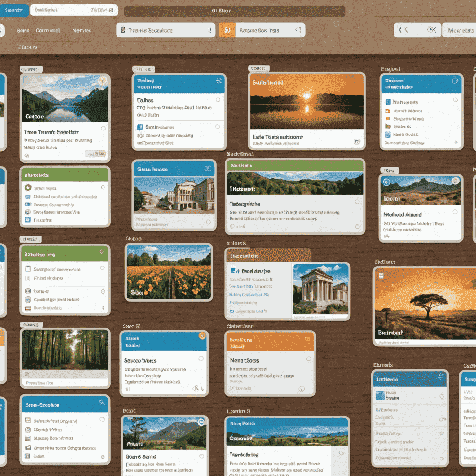The image size is (476, 476).
Task: Open the savanna tree thumbnail 'Brimbnt'
Action: tap(425, 304)
